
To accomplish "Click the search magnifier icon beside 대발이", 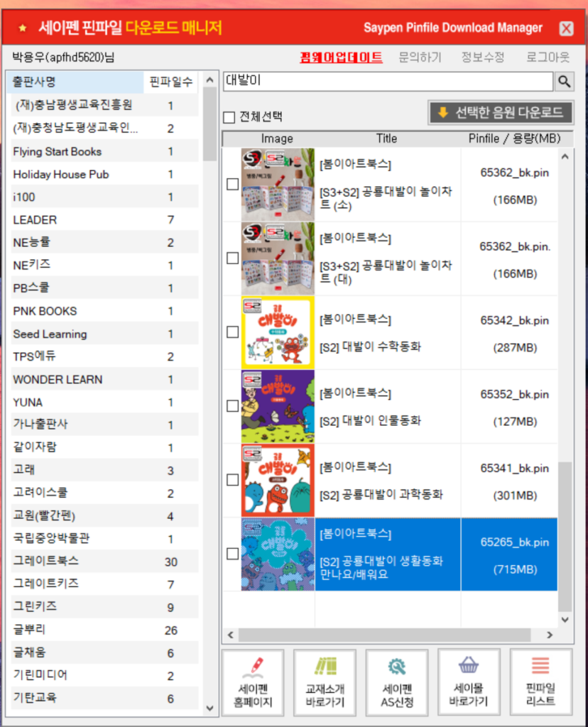I will [x=565, y=82].
